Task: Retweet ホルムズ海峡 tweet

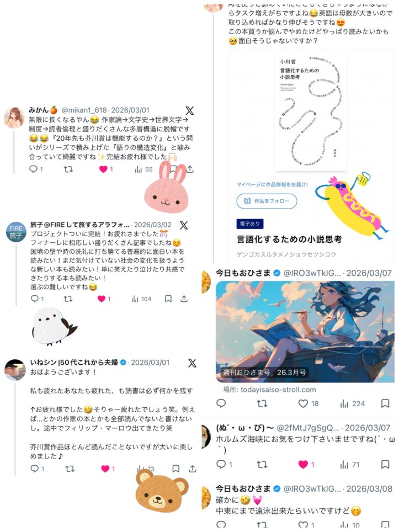Action: [262, 464]
